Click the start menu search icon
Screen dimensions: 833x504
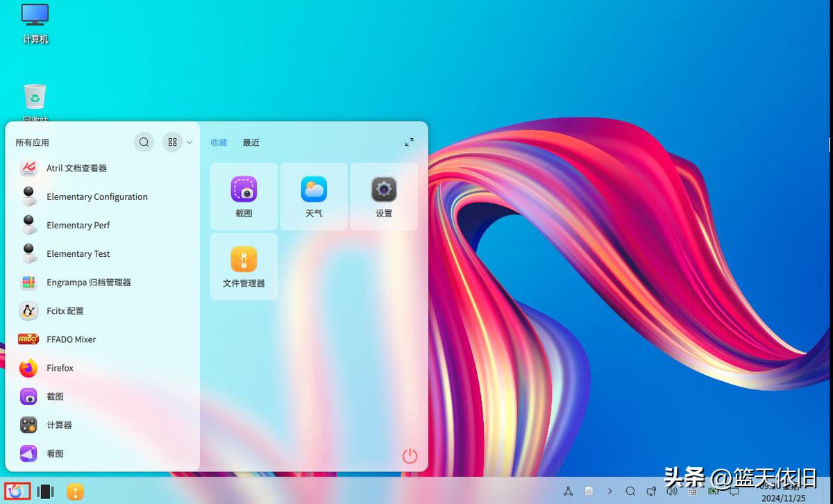[x=144, y=142]
